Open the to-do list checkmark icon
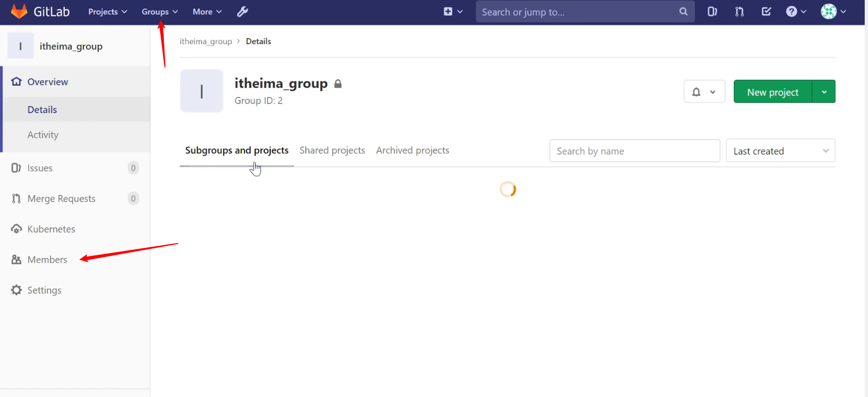This screenshot has height=397, width=868. coord(766,11)
